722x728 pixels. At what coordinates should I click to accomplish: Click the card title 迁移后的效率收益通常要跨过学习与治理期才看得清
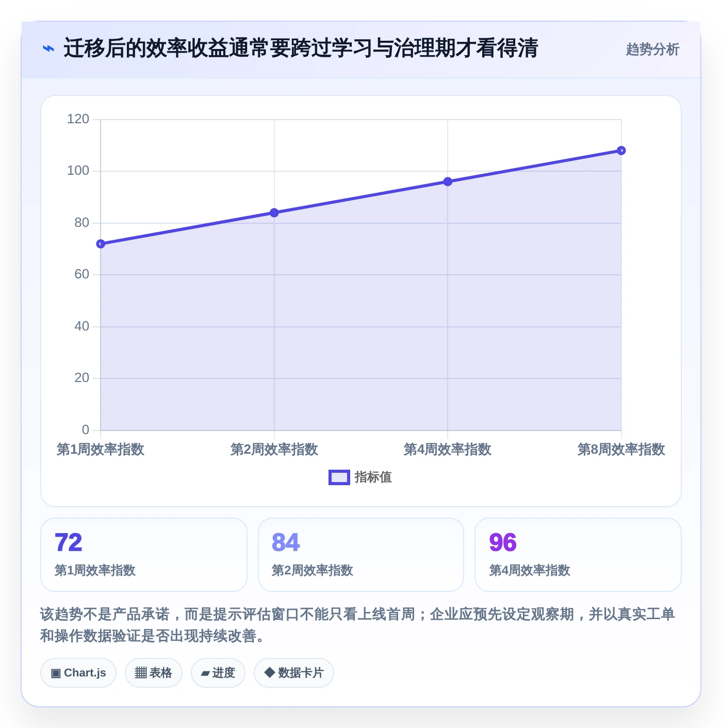click(301, 48)
